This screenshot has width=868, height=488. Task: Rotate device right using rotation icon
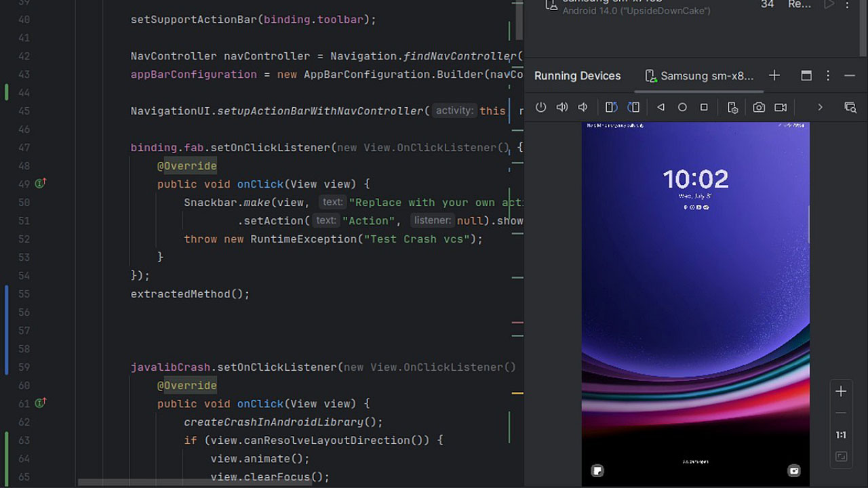(x=633, y=107)
